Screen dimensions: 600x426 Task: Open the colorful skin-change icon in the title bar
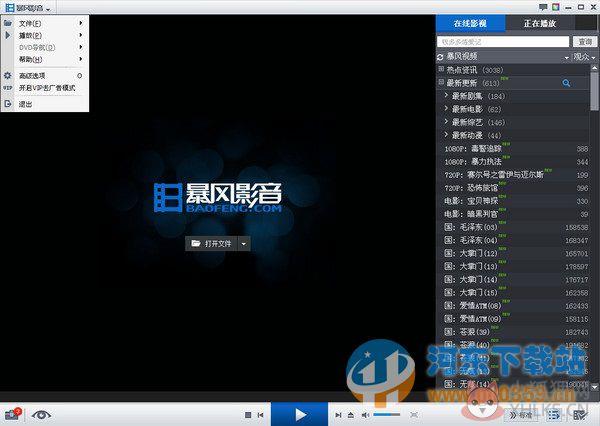pos(556,7)
